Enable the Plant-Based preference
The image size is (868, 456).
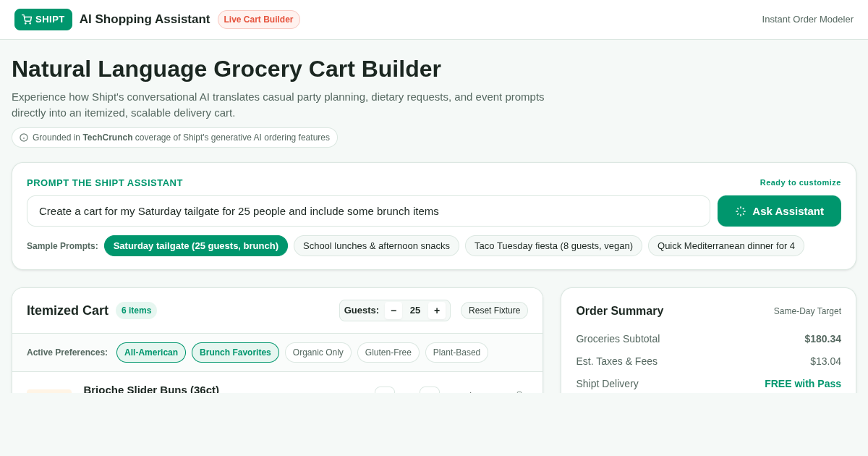pos(456,352)
